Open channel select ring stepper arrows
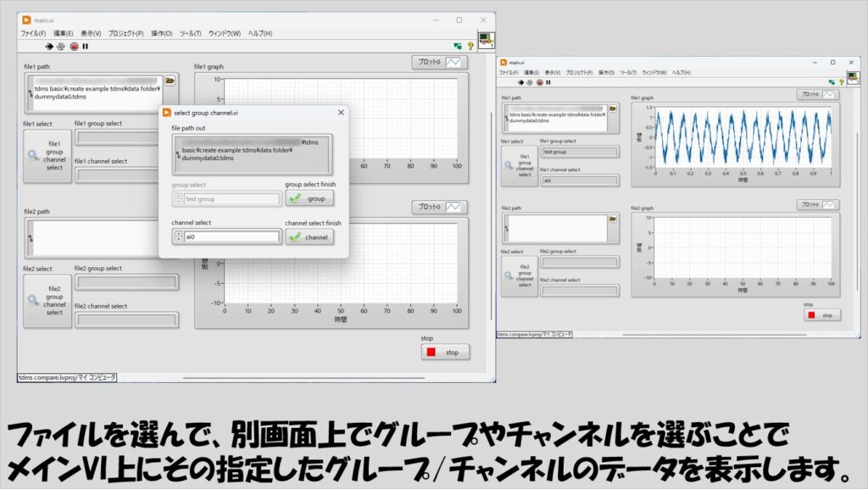Screen dimensions: 868x489 (x=178, y=237)
